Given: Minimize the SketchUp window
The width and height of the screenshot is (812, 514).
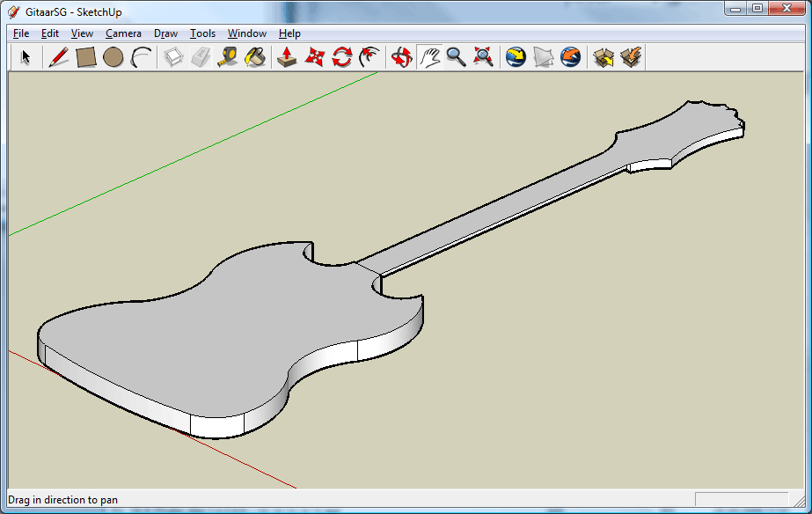Looking at the screenshot, I should 735,8.
